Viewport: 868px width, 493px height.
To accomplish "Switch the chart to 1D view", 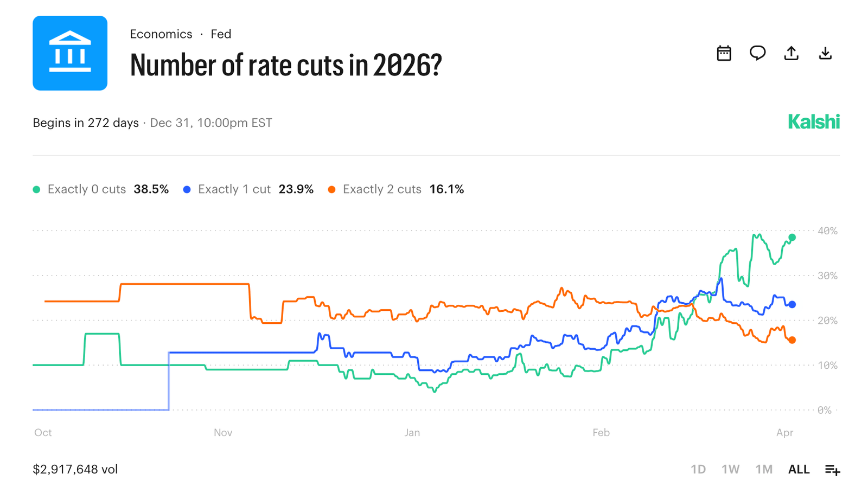I will tap(699, 469).
